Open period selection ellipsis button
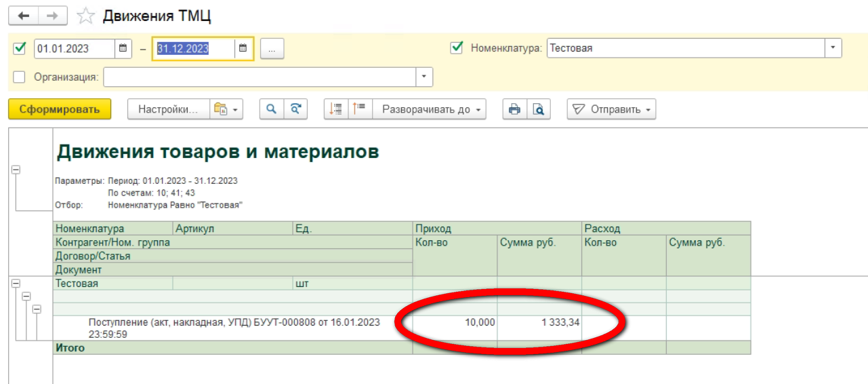 click(272, 49)
